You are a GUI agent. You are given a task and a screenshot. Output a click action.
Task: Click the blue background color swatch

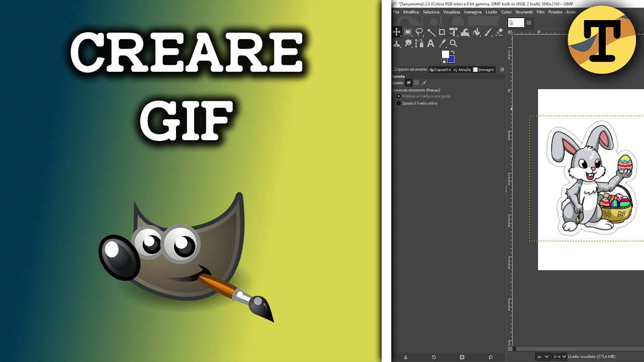click(x=452, y=60)
